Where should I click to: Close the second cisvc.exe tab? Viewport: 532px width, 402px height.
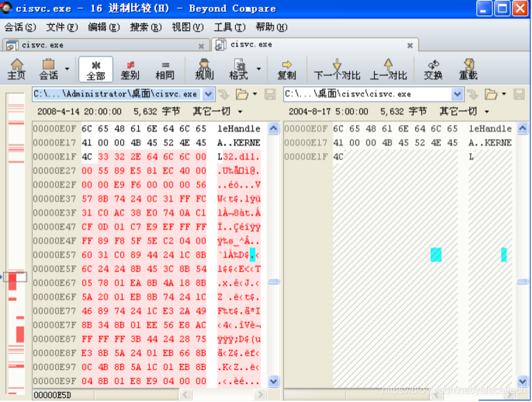[410, 45]
